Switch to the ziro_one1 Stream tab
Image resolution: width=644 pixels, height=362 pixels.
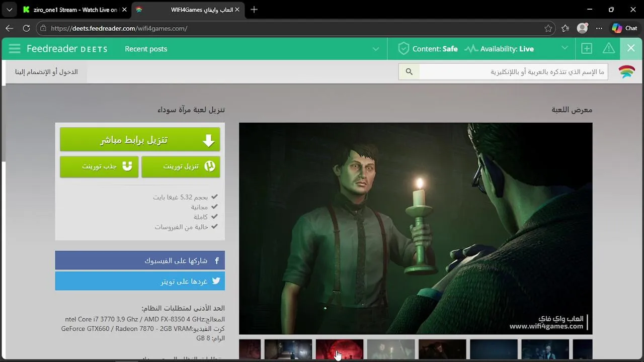75,10
